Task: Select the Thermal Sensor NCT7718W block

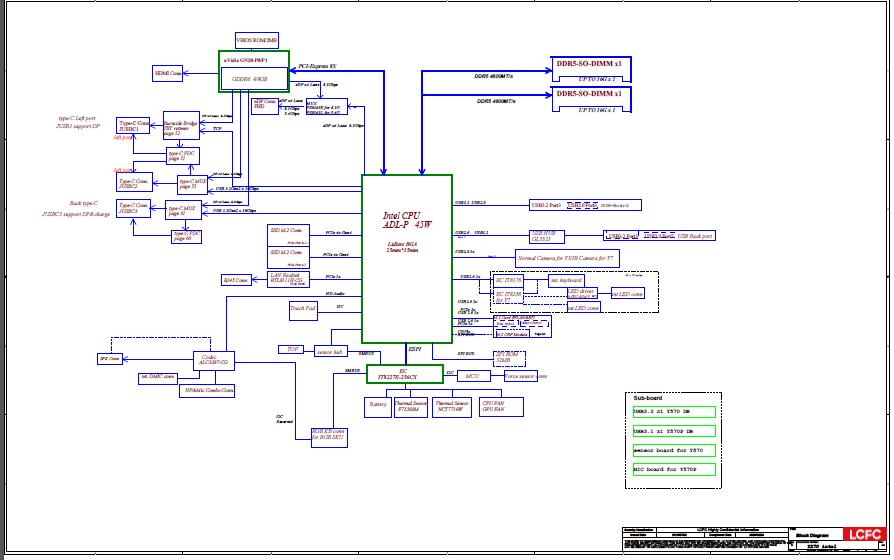Action: click(452, 407)
